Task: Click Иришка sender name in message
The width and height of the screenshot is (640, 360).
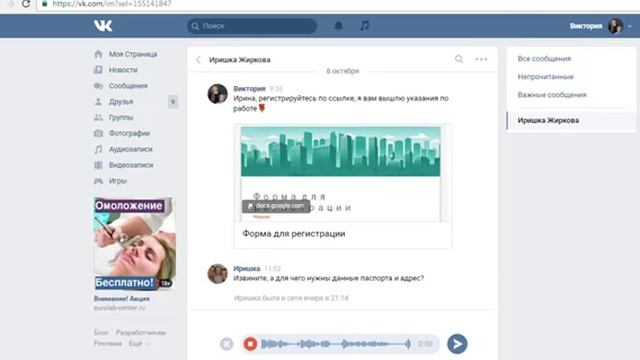Action: [x=247, y=269]
